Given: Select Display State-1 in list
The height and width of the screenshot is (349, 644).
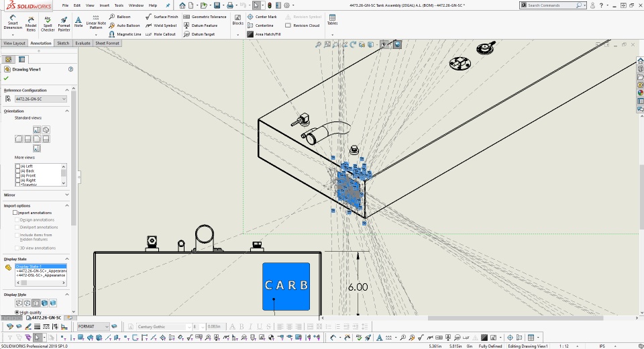Looking at the screenshot, I should (x=41, y=266).
